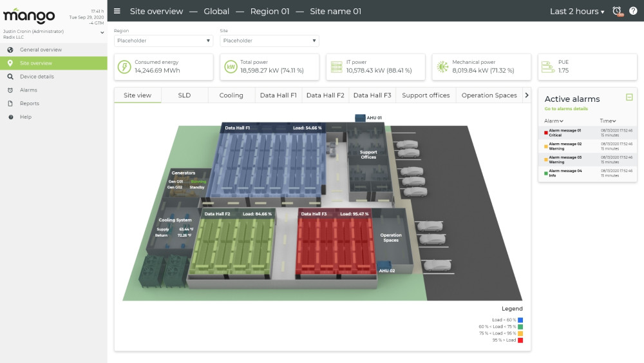Click the IT power server icon
The height and width of the screenshot is (363, 644).
(336, 66)
